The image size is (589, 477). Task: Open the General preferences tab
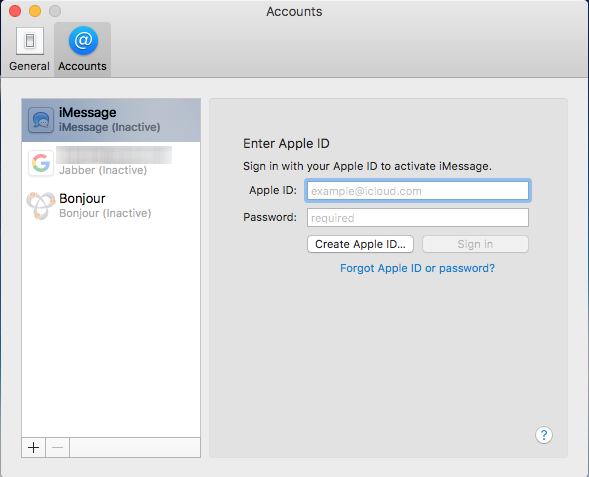coord(29,50)
